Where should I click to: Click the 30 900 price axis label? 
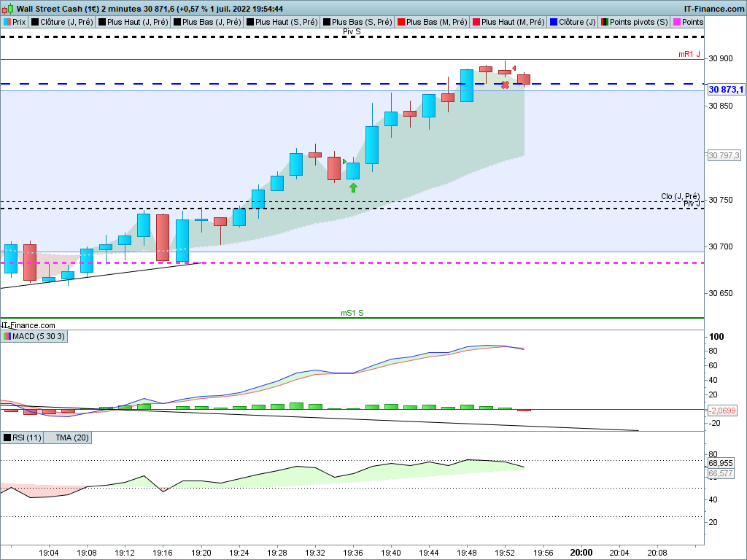click(721, 58)
